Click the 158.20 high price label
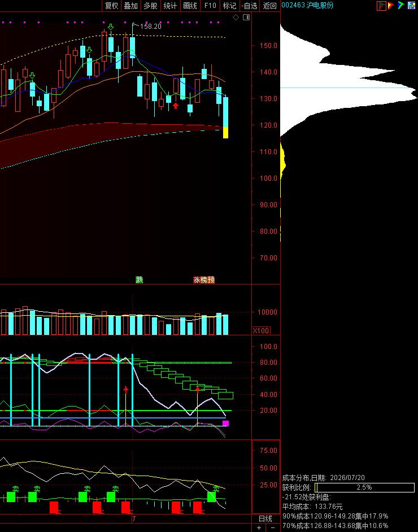Screen dimensions: 418x532 pos(151,26)
